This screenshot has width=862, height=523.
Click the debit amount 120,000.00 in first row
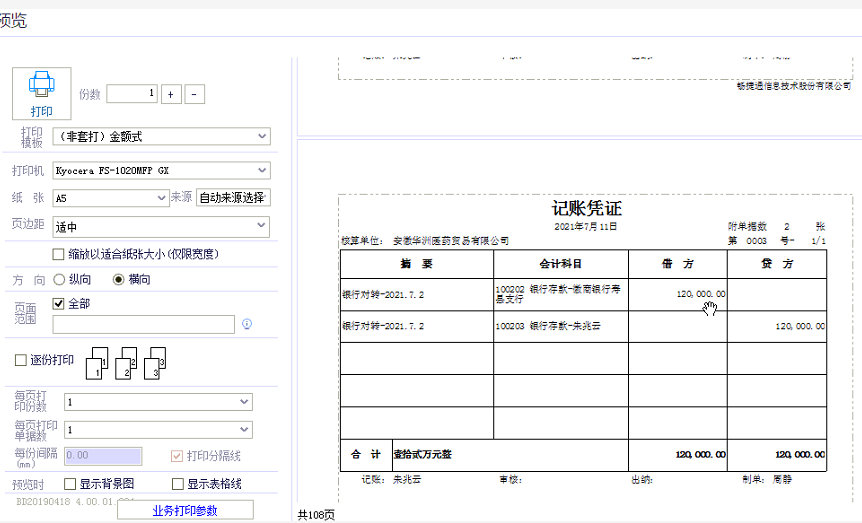tap(701, 294)
